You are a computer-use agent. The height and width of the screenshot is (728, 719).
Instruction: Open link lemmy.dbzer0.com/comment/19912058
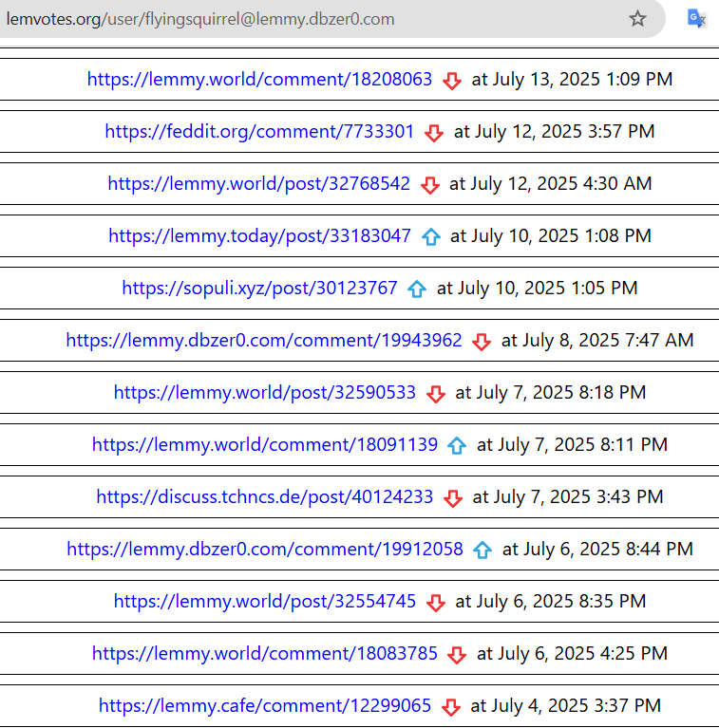coord(265,550)
